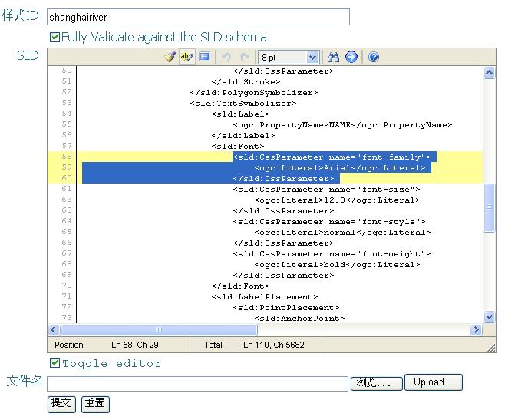
Task: Open the 8 pt font size dropdown
Action: (289, 57)
